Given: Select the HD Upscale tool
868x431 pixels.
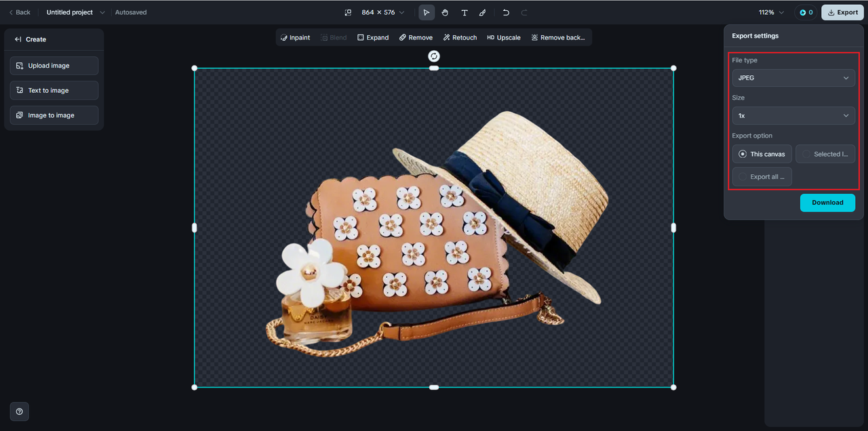Looking at the screenshot, I should [x=503, y=37].
